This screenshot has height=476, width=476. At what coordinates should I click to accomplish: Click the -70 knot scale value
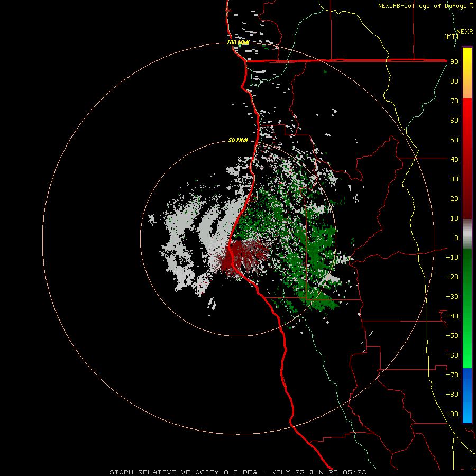(452, 375)
